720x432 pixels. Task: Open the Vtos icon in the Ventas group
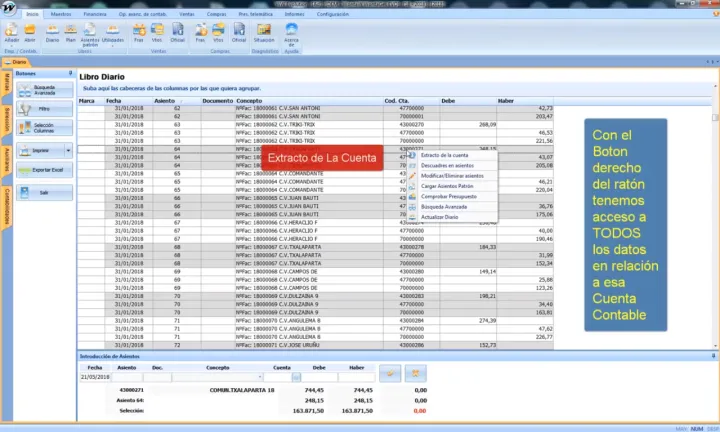pos(157,33)
